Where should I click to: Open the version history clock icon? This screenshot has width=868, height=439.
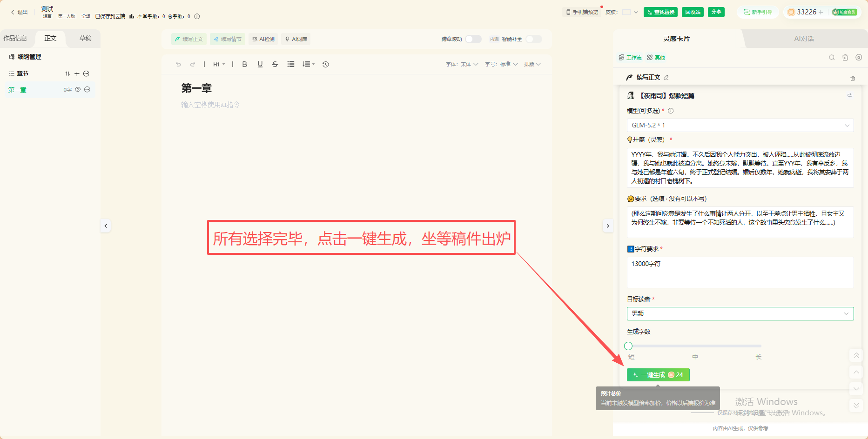point(326,64)
